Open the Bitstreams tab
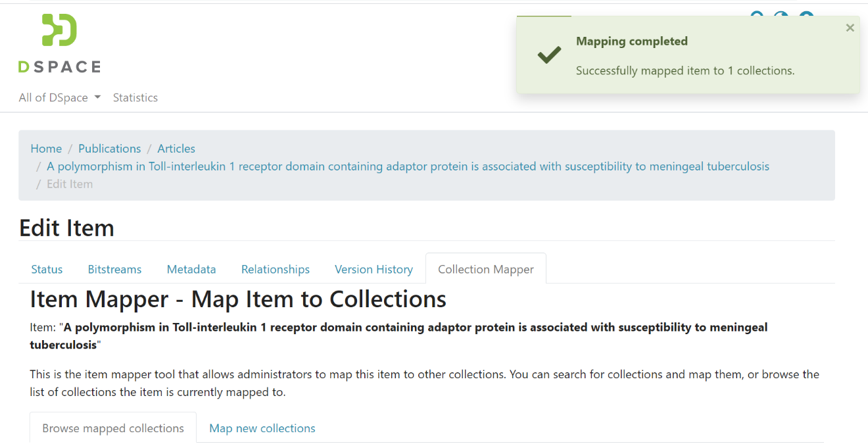Image resolution: width=868 pixels, height=448 pixels. (x=115, y=269)
